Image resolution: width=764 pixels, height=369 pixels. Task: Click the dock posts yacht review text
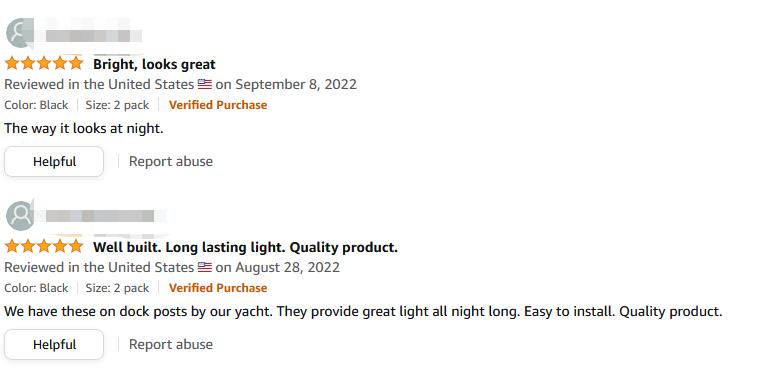click(x=363, y=311)
